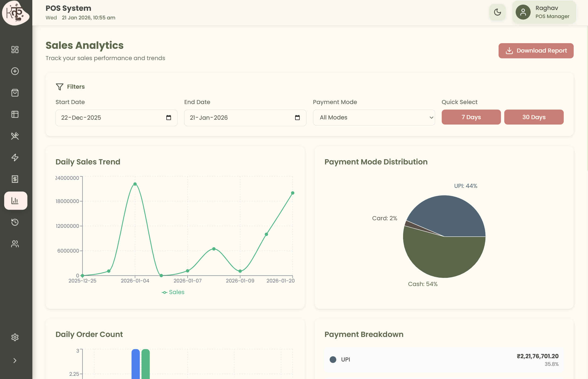Open the Start Date calendar picker
Viewport: 588px width, 379px height.
[169, 118]
